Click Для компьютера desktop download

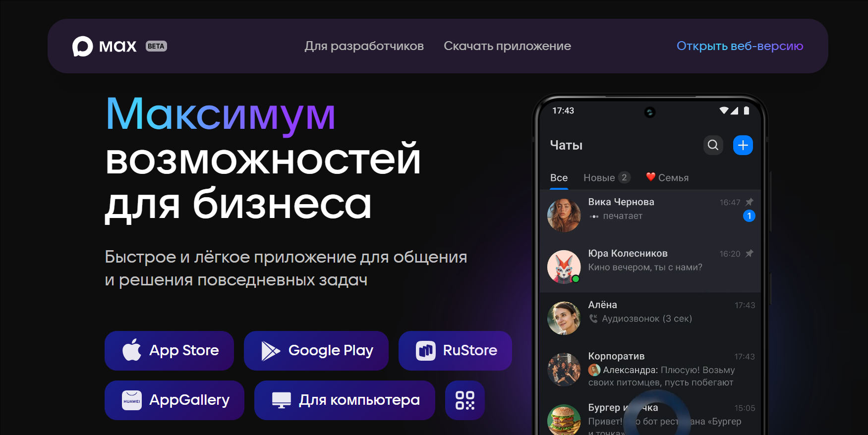tap(345, 400)
